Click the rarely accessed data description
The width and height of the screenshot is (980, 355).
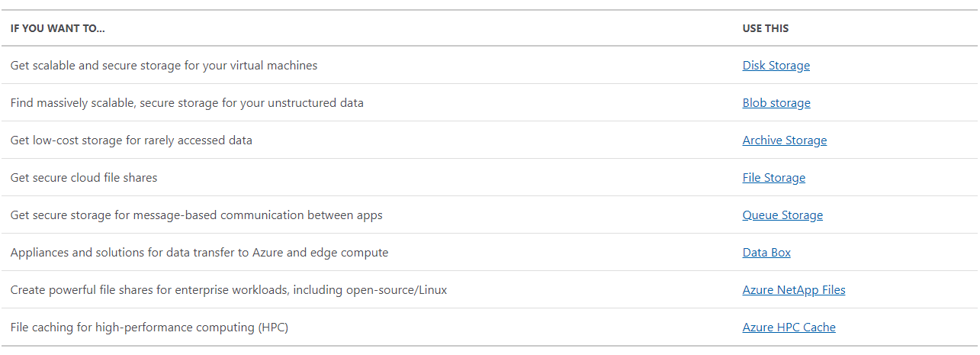131,140
